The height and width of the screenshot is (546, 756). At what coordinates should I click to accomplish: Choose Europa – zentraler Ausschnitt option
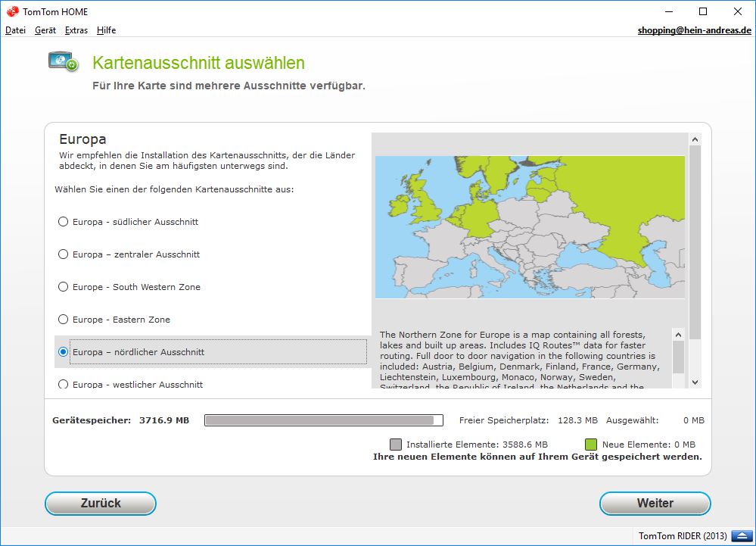pos(64,254)
